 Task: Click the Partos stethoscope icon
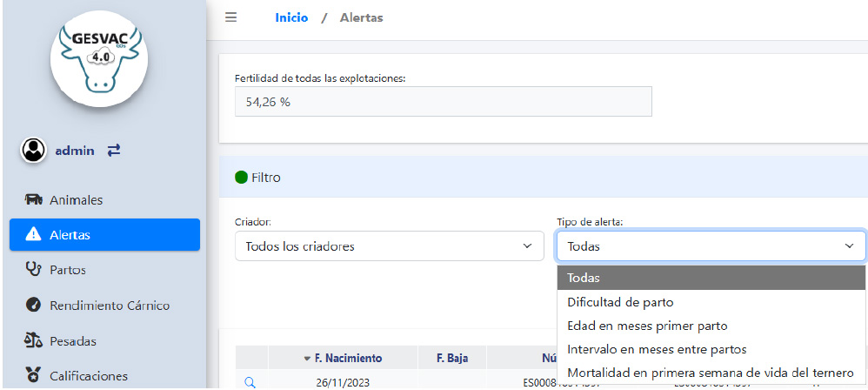[34, 270]
